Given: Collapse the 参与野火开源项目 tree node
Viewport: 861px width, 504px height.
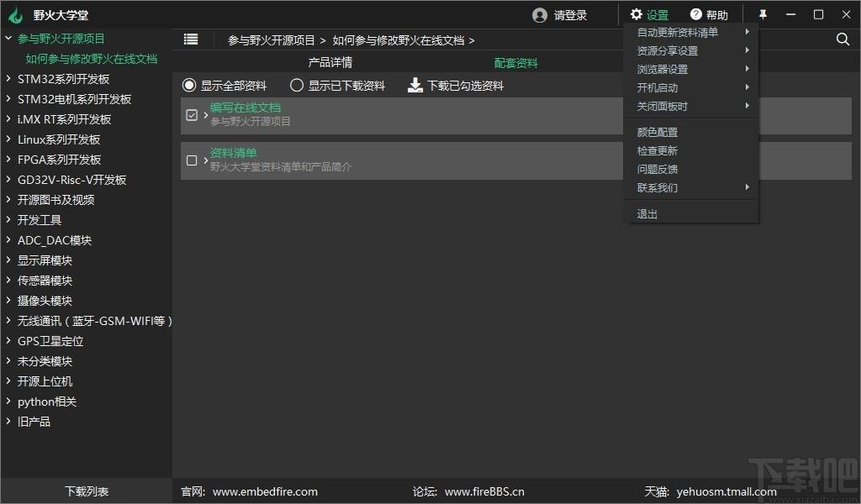Looking at the screenshot, I should (8, 38).
